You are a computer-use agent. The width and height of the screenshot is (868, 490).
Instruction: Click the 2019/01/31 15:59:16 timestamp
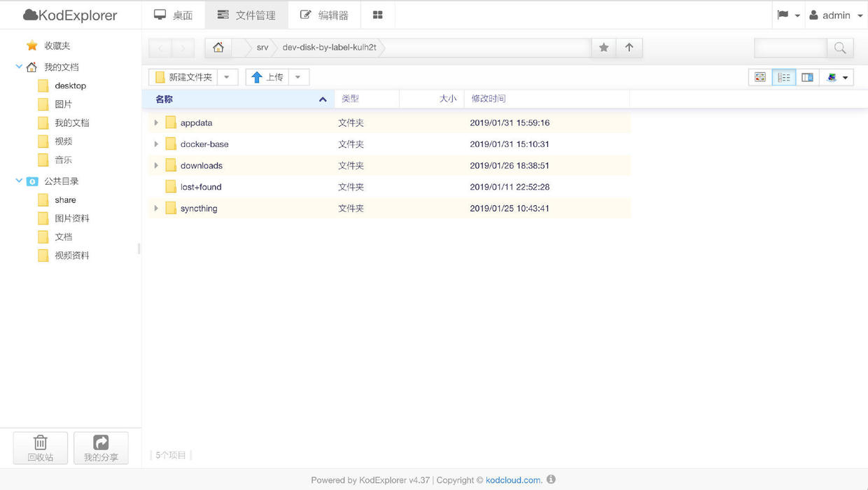click(510, 122)
